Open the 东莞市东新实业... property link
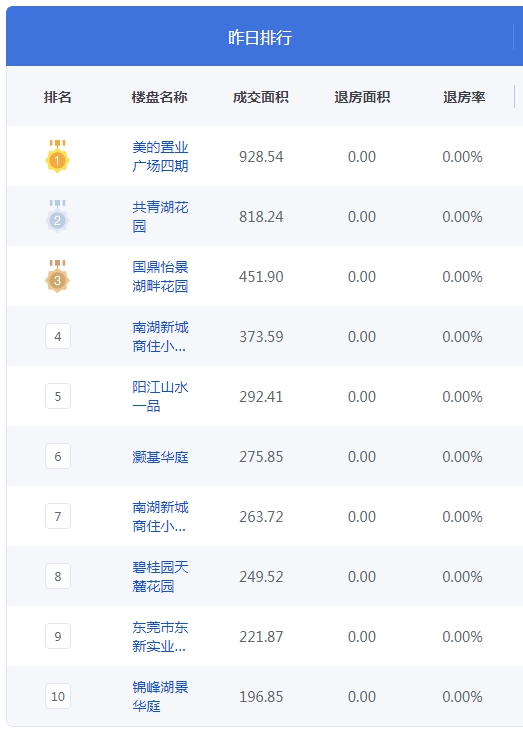The width and height of the screenshot is (523, 732). point(160,636)
